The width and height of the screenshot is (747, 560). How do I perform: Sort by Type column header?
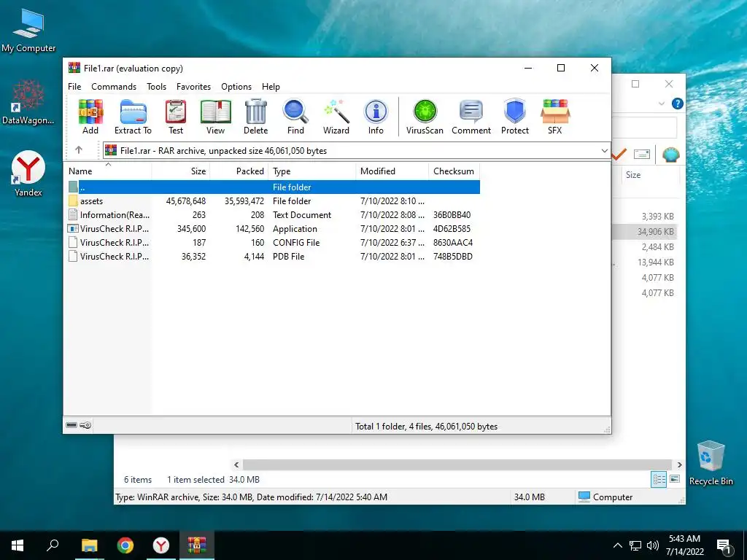312,171
